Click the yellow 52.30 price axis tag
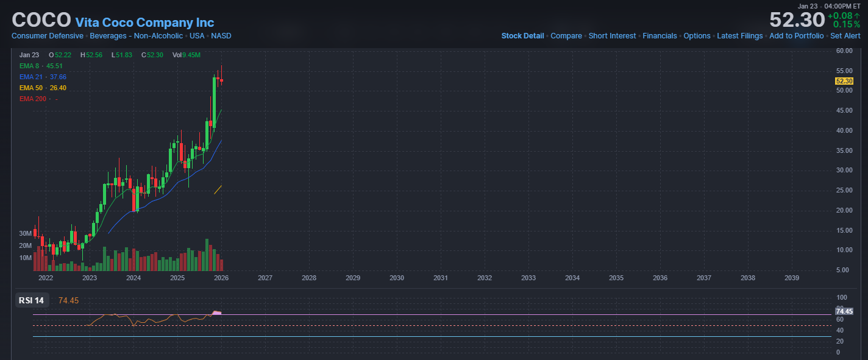This screenshot has width=868, height=360. 844,81
